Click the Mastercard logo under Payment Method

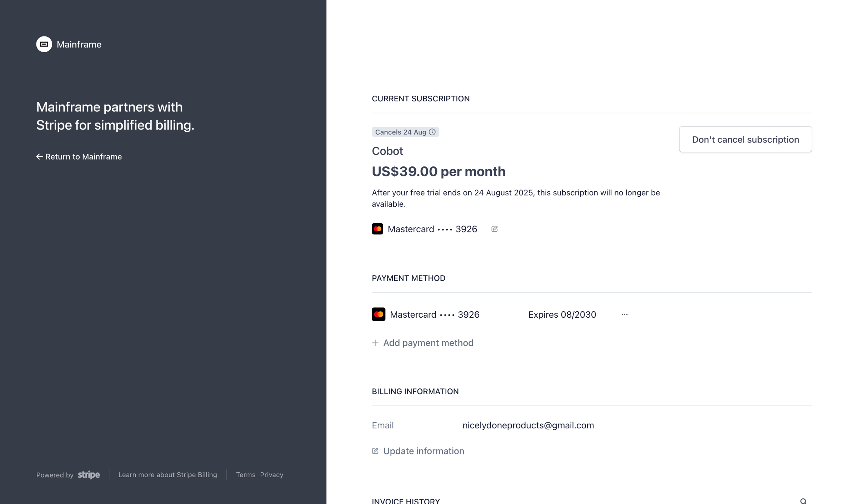pyautogui.click(x=379, y=314)
